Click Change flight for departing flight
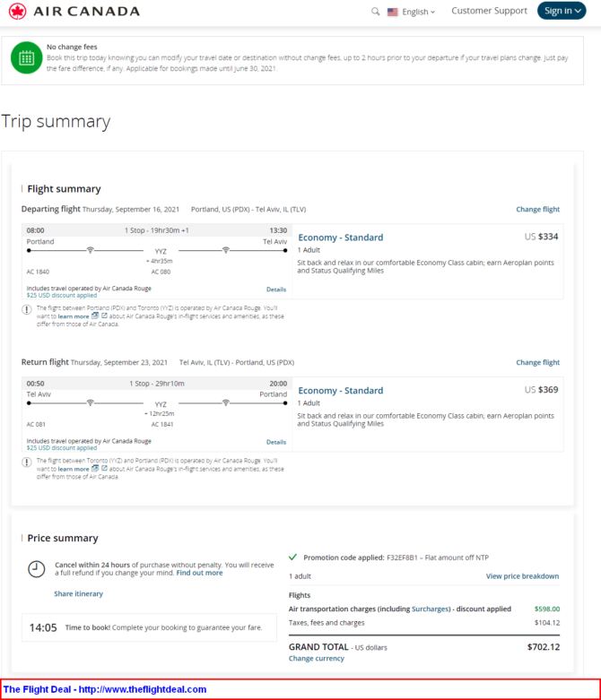Screen dimensions: 601x700 (537, 210)
